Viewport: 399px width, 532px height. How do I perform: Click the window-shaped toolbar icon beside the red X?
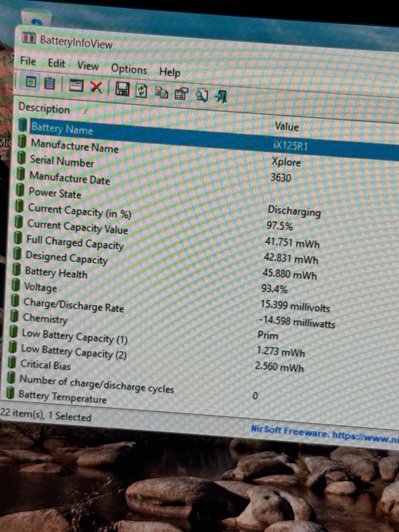coord(76,85)
